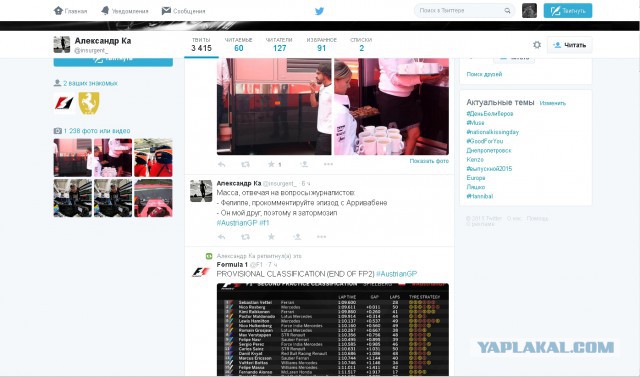Click the Formula 1 tweet avatar
This screenshot has height=377, width=640.
(x=201, y=272)
